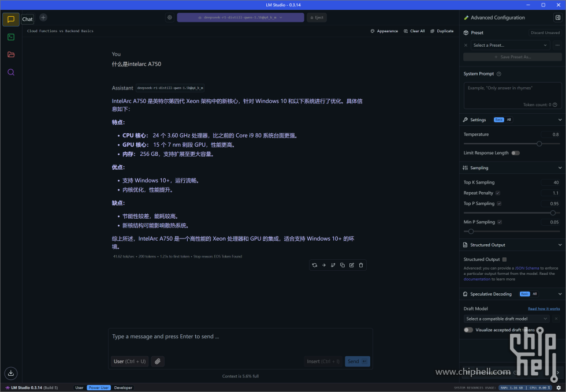Collapse the Speculative Decoding section
This screenshot has width=566, height=392.
[x=560, y=294]
